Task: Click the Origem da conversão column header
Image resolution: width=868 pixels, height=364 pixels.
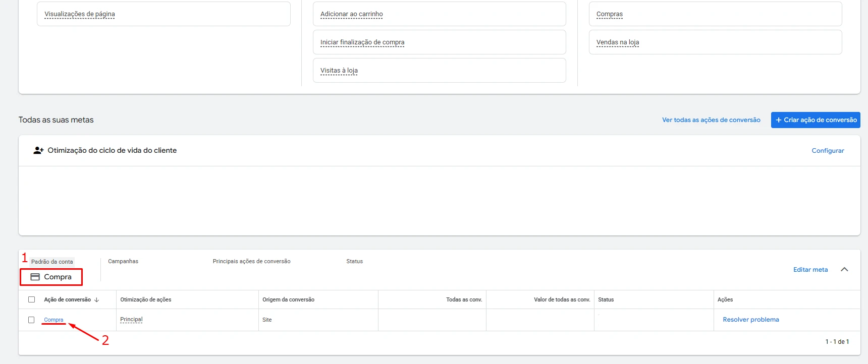Action: (x=288, y=299)
